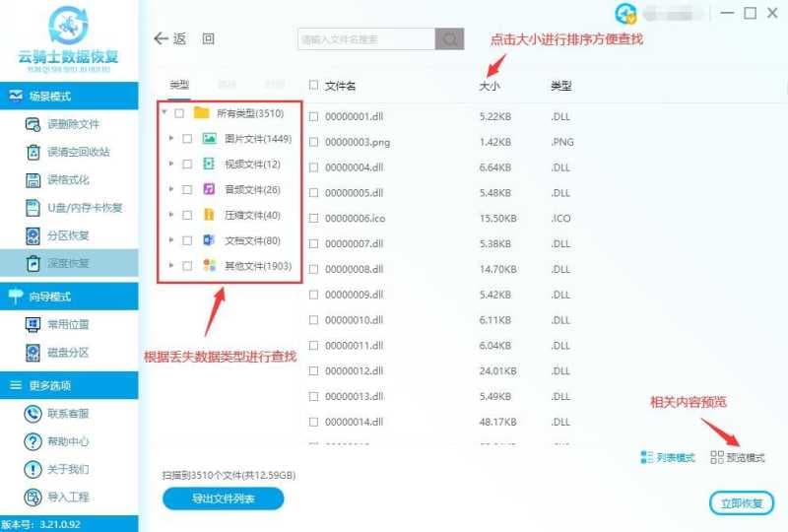
Task: Click the magnifier search button
Action: pos(449,38)
